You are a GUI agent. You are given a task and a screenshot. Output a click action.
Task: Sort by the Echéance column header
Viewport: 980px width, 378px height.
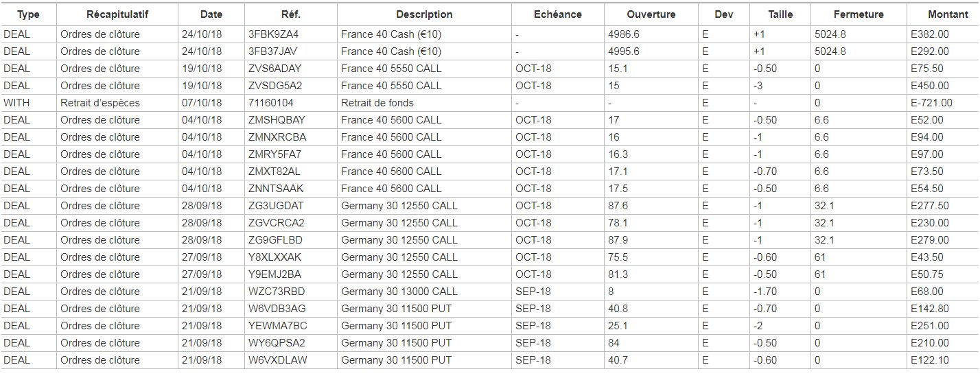557,14
